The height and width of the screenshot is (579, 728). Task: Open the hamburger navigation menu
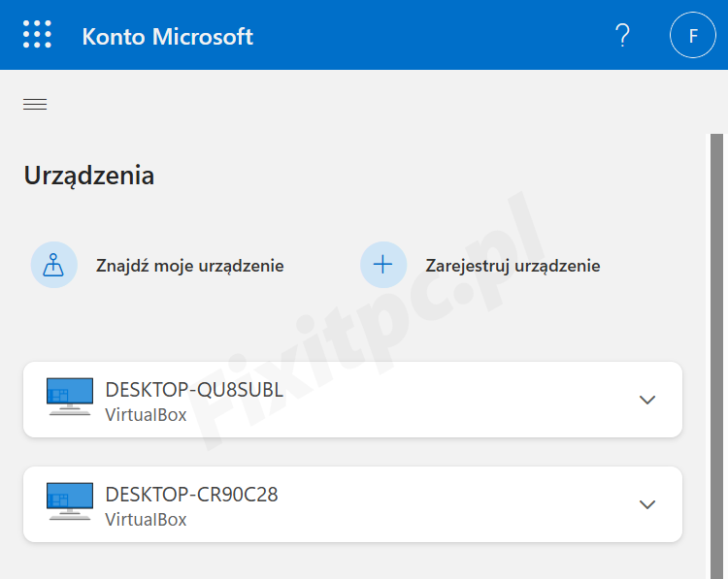pyautogui.click(x=35, y=105)
